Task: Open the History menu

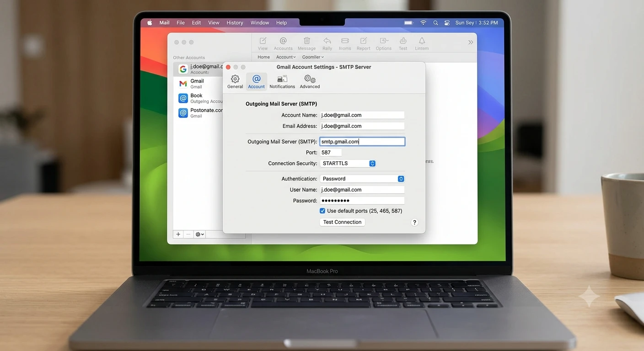Action: [235, 23]
